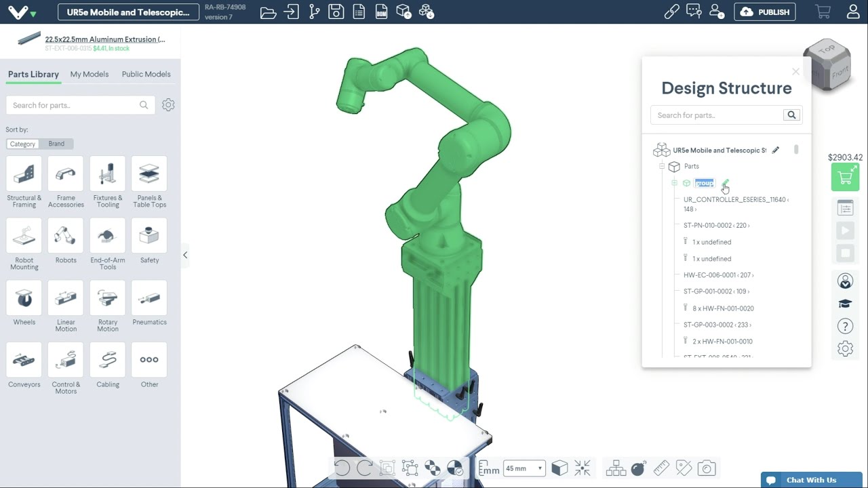
Task: Open the design folder icon
Action: (269, 12)
